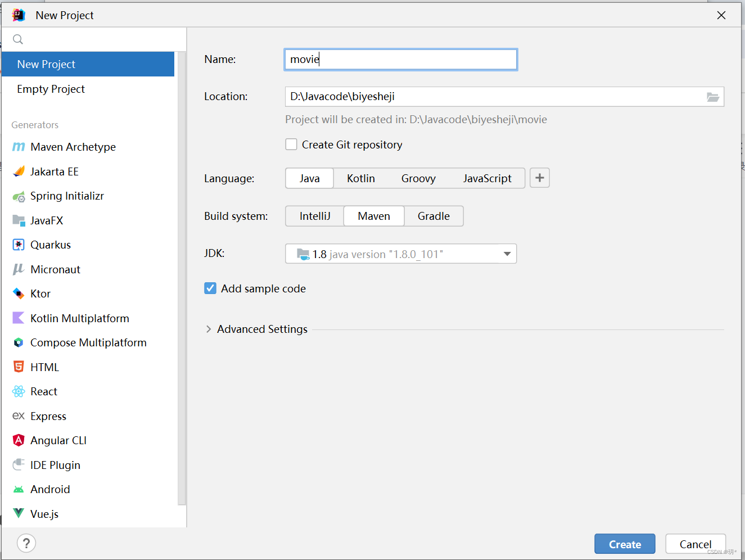Open the Android project generator
Image resolution: width=745 pixels, height=560 pixels.
[50, 489]
